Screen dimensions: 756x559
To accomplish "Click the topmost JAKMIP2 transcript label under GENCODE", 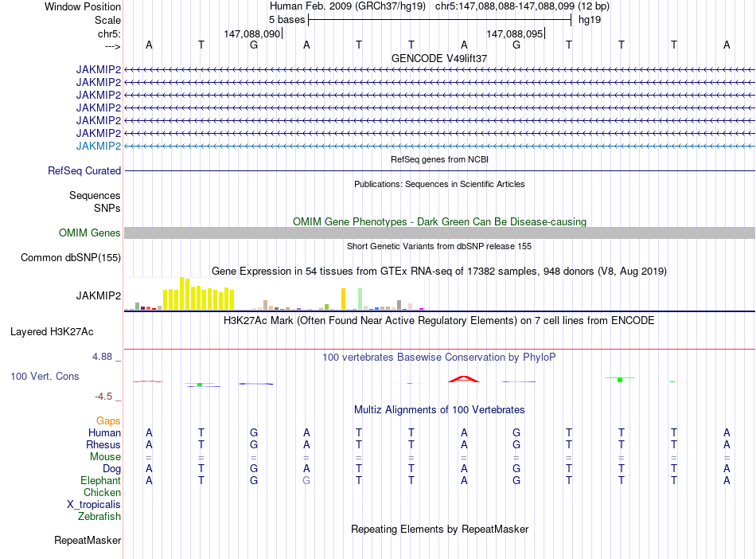I will [x=99, y=69].
